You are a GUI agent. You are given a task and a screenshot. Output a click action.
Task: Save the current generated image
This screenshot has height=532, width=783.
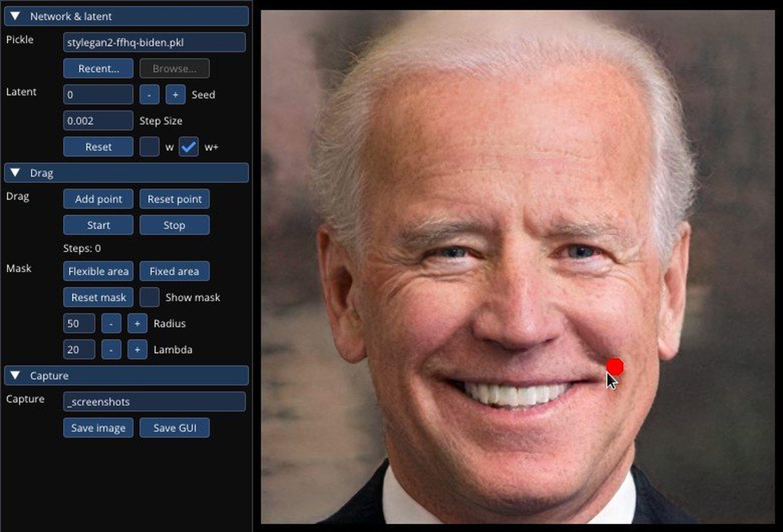pyautogui.click(x=97, y=428)
